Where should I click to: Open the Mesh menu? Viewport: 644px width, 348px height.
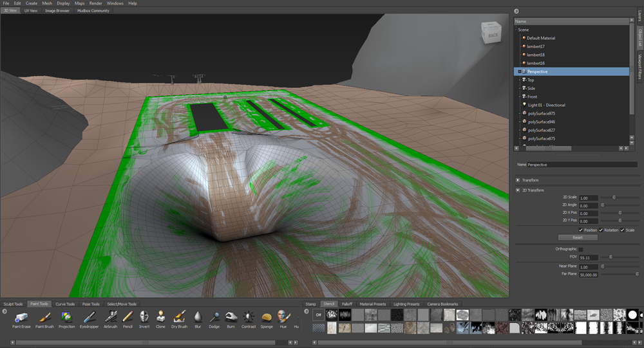pos(47,3)
